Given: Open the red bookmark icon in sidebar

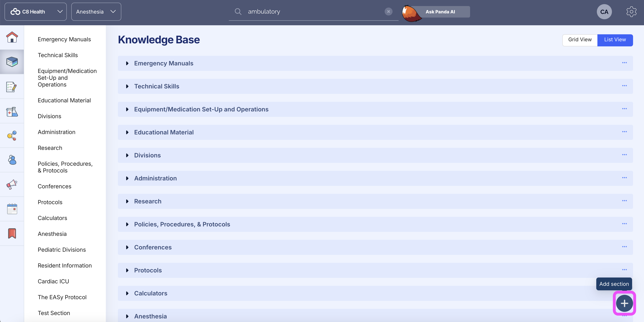Looking at the screenshot, I should [x=12, y=233].
